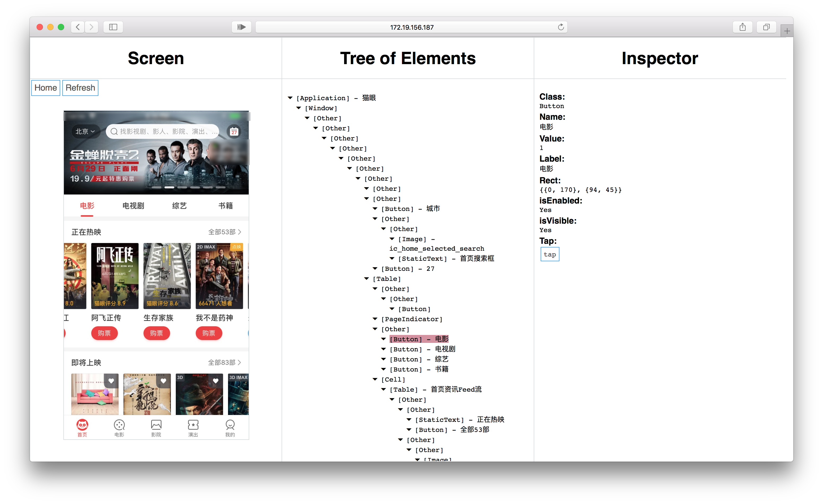This screenshot has height=504, width=823.
Task: Click the banner carousel page indicator
Action: [x=188, y=187]
